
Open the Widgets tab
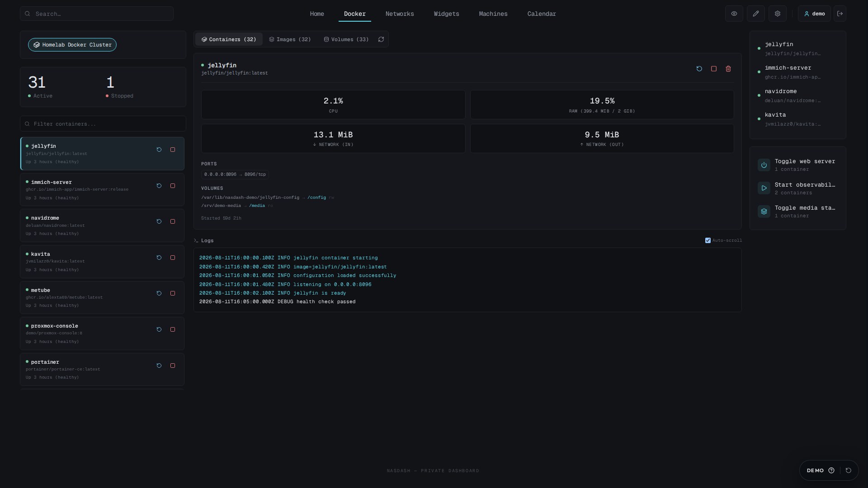click(447, 14)
